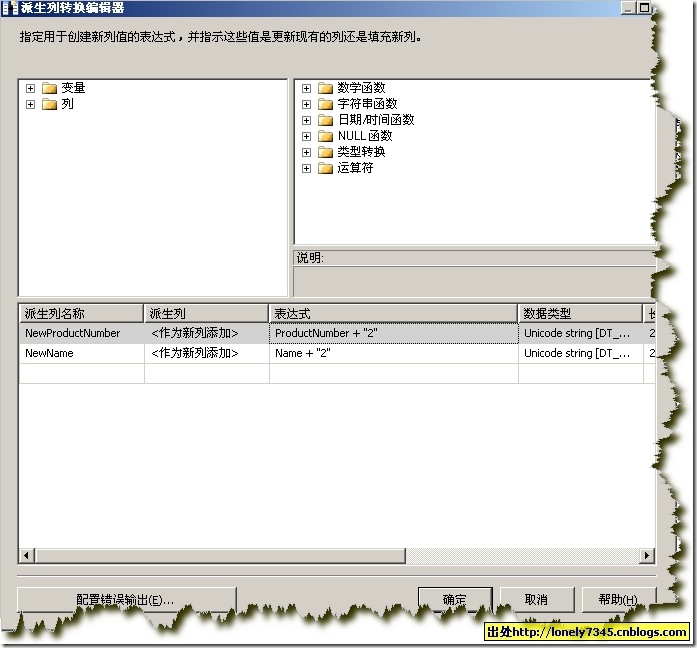The width and height of the screenshot is (697, 648).
Task: Click the 数据类型 column header
Action: click(x=581, y=314)
